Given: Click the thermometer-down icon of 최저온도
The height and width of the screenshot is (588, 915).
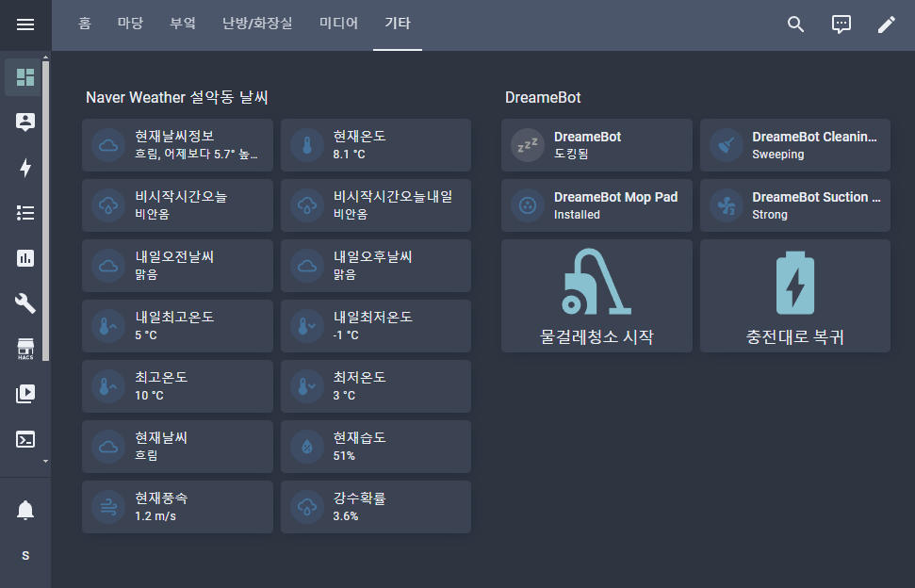Looking at the screenshot, I should click(x=307, y=386).
